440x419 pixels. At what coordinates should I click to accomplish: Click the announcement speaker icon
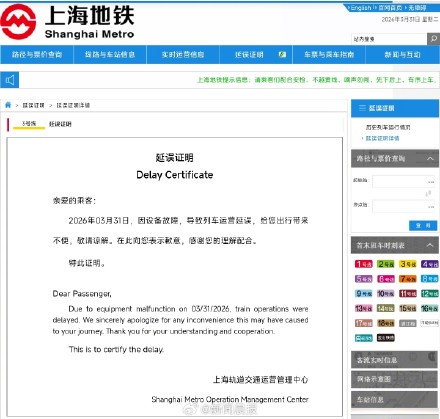tap(10, 80)
